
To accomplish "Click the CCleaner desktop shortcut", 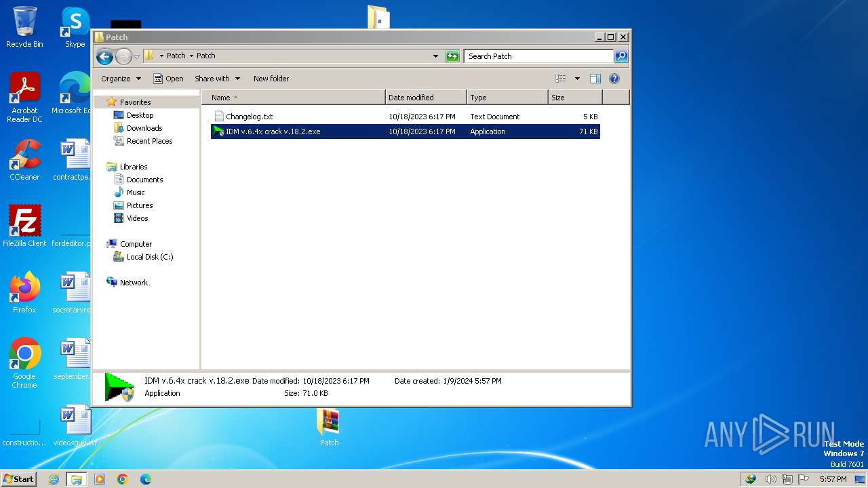I will point(24,160).
